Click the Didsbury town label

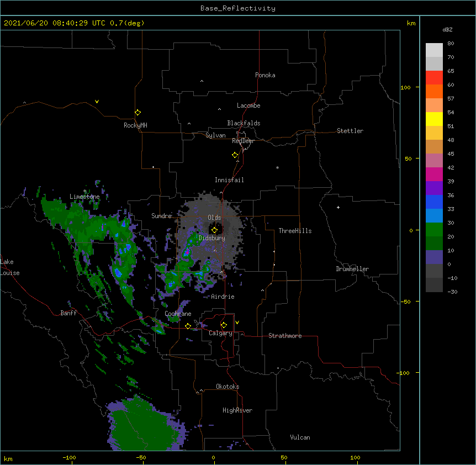point(212,238)
